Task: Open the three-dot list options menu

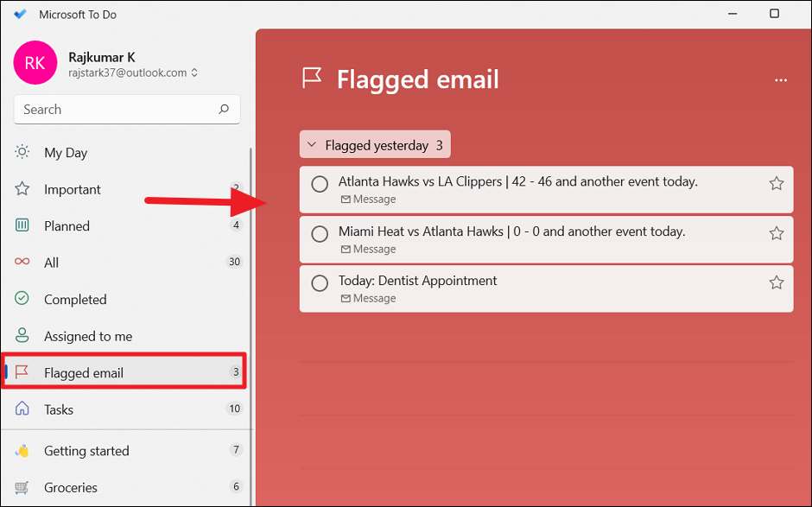Action: [x=781, y=80]
